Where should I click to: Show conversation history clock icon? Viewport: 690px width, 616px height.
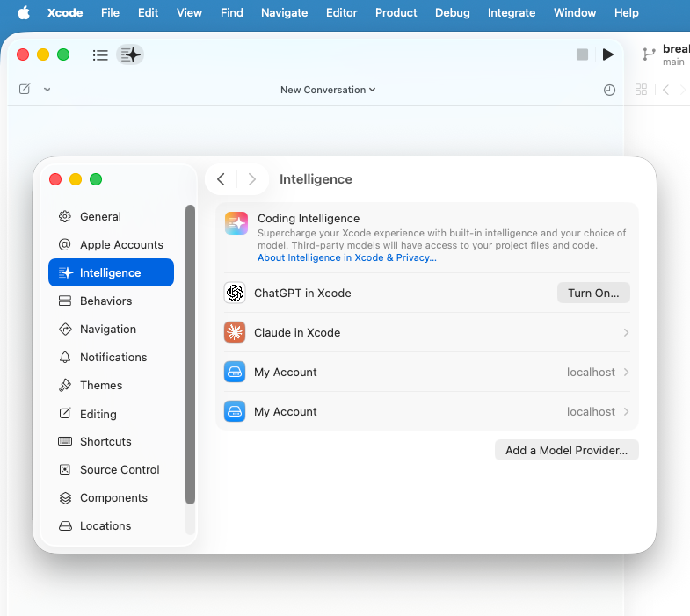click(609, 91)
